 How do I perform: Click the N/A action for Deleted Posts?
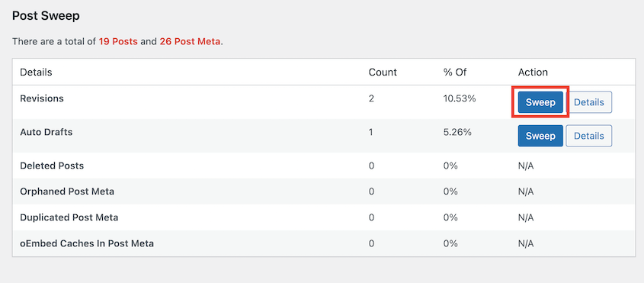(x=526, y=166)
